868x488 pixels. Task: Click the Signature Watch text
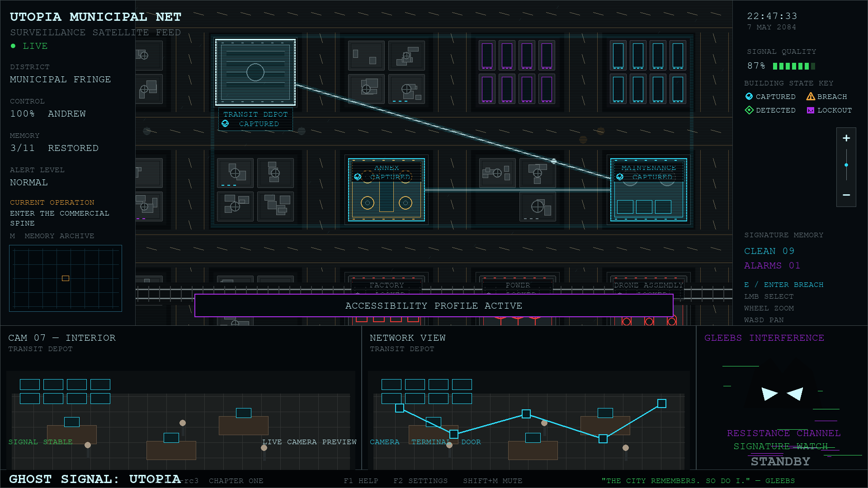pos(781,446)
